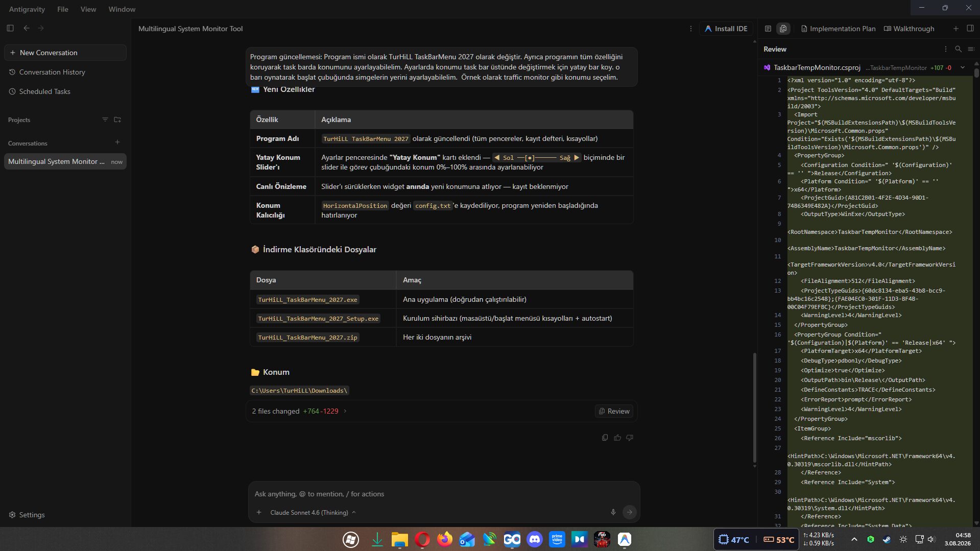
Task: Start a New Conversation
Action: (65, 53)
